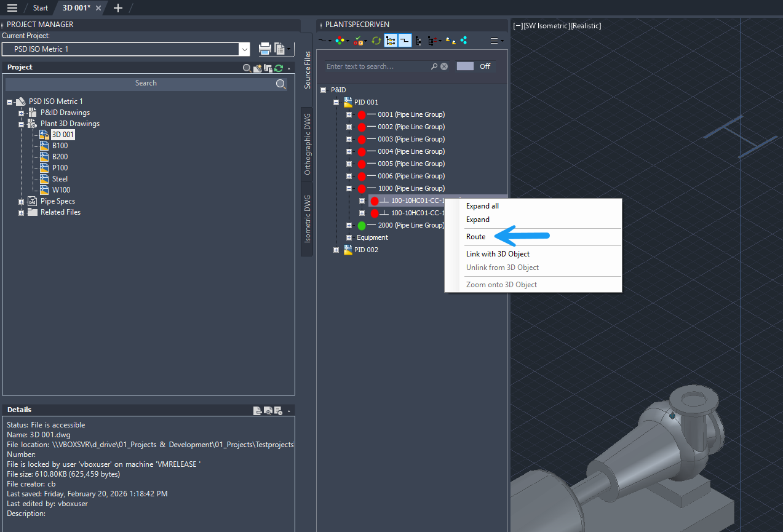Click the cyan three-dot share icon
Screen dimensions: 783x532
click(x=464, y=41)
